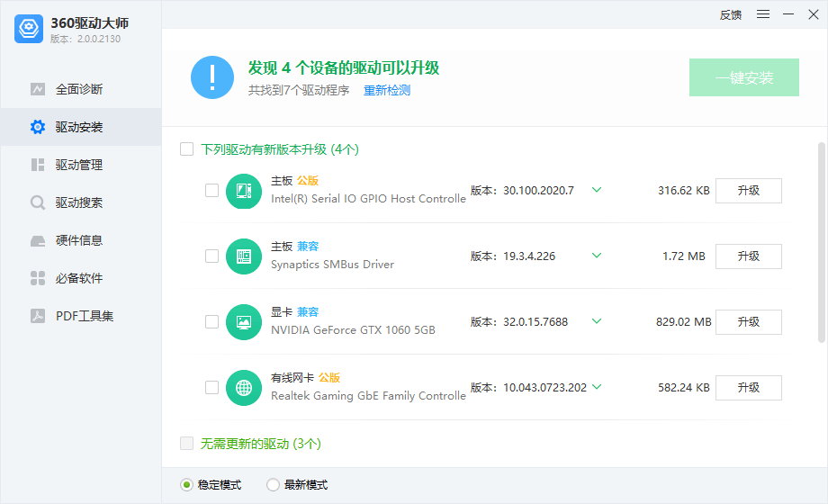
Task: Click the 360驱动大师 app logo
Action: (29, 29)
